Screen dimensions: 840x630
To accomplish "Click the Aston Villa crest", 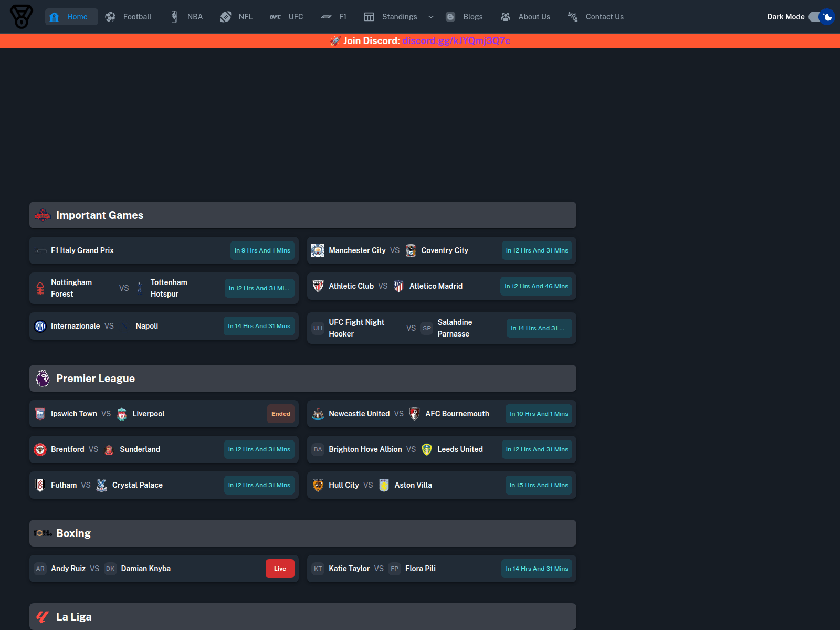I will tap(384, 485).
